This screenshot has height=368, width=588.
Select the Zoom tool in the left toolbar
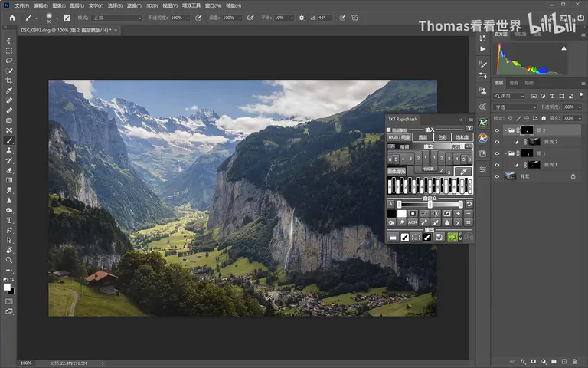pyautogui.click(x=9, y=260)
